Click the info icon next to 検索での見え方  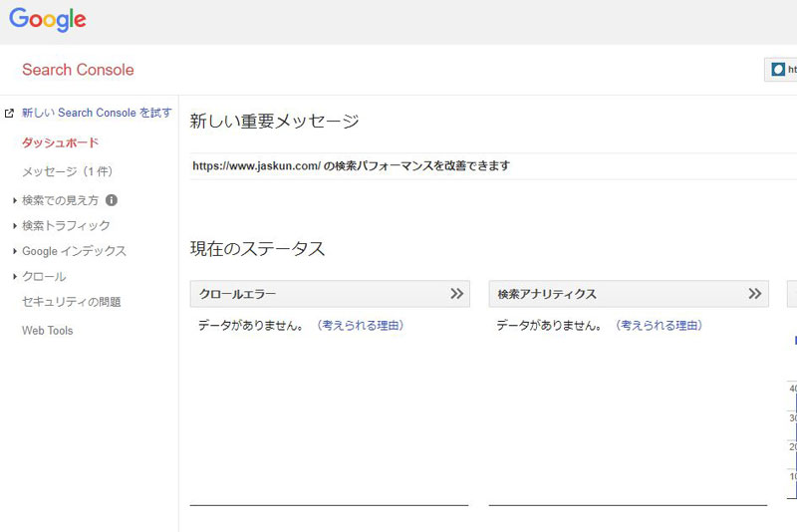pos(112,200)
